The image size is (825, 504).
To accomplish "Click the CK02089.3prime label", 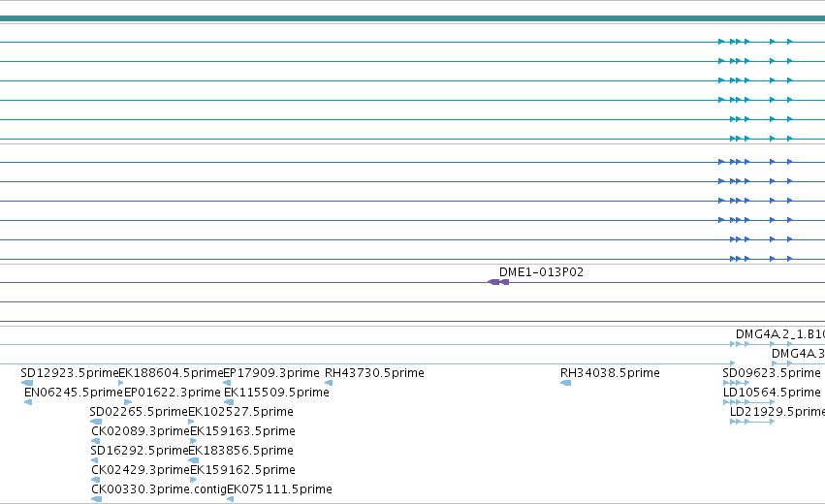I will coord(140,431).
